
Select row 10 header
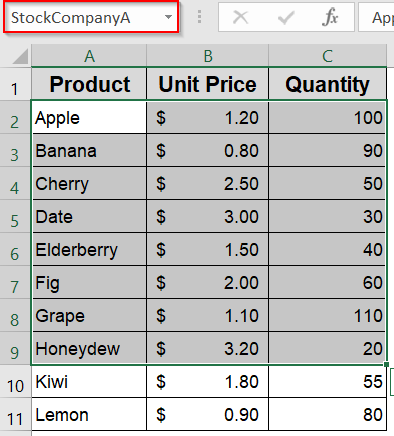(x=15, y=382)
